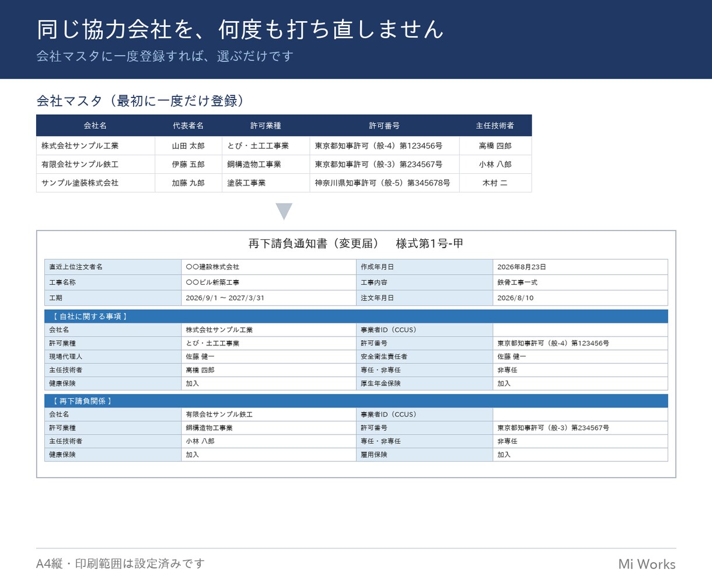
Task: Click section header 【 自社に関する事項 】
Action: (x=356, y=316)
